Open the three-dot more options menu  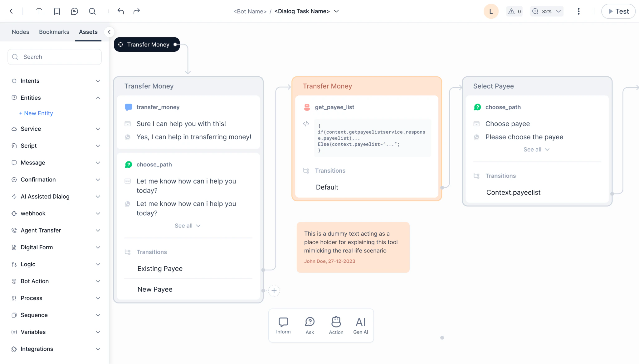[578, 11]
